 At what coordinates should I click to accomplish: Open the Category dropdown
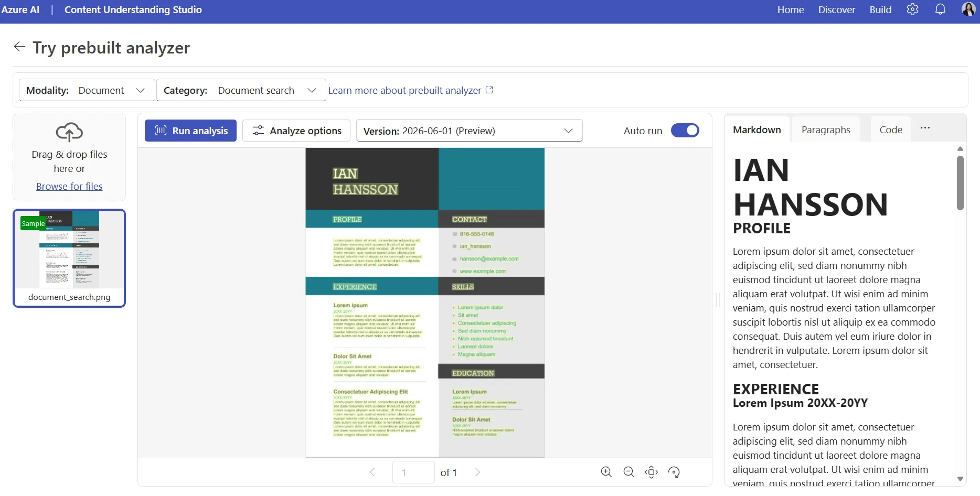(241, 90)
